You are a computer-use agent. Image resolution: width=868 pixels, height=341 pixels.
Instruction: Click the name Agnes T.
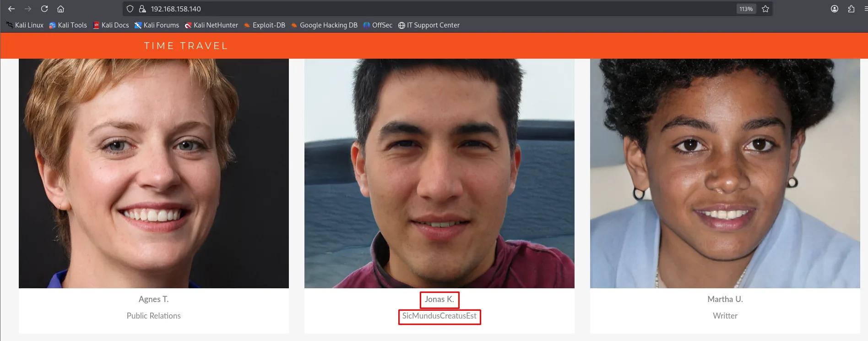tap(154, 299)
